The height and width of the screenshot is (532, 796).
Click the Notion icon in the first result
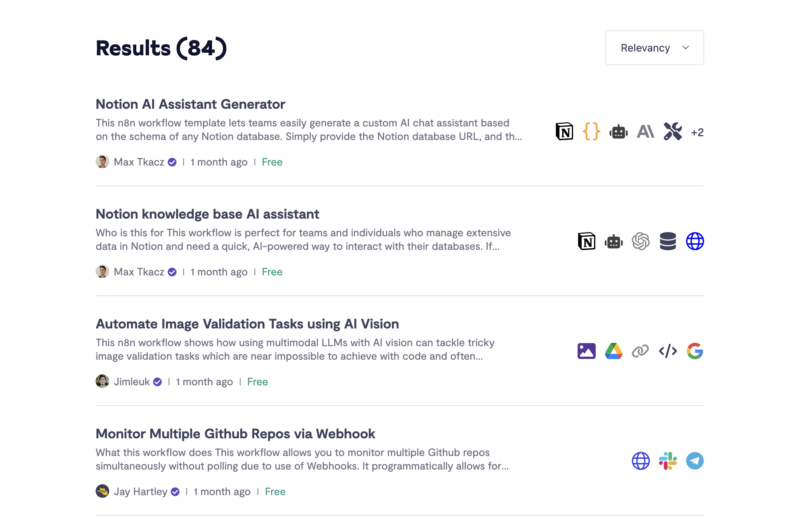click(x=564, y=132)
